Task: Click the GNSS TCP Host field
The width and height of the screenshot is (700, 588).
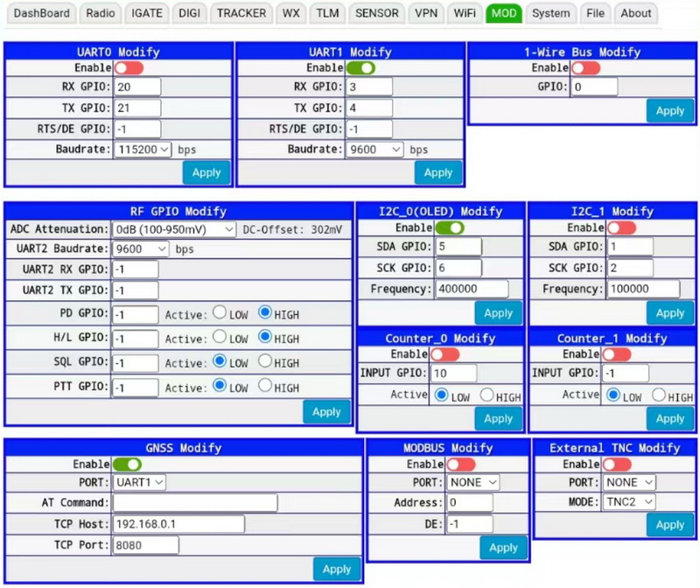Action: 178,524
